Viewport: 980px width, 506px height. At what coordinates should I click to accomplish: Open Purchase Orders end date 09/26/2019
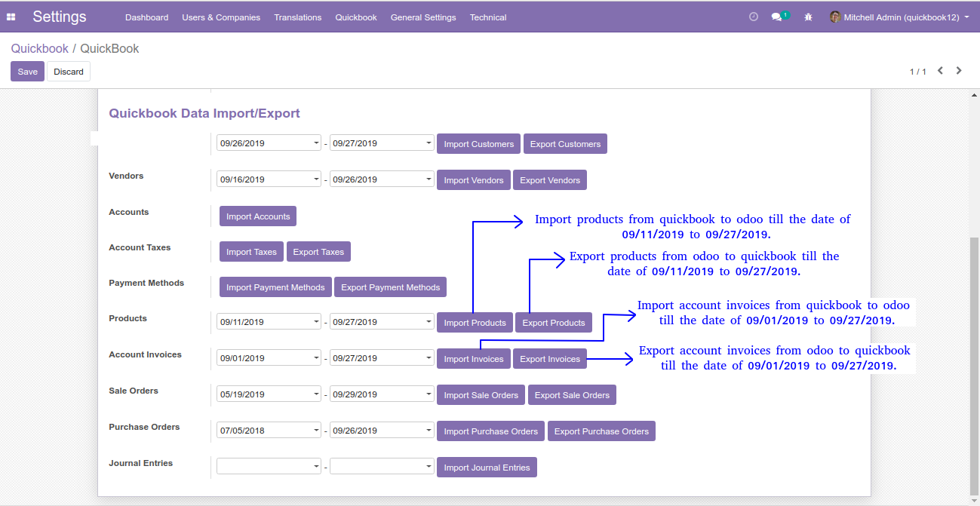[x=382, y=431]
